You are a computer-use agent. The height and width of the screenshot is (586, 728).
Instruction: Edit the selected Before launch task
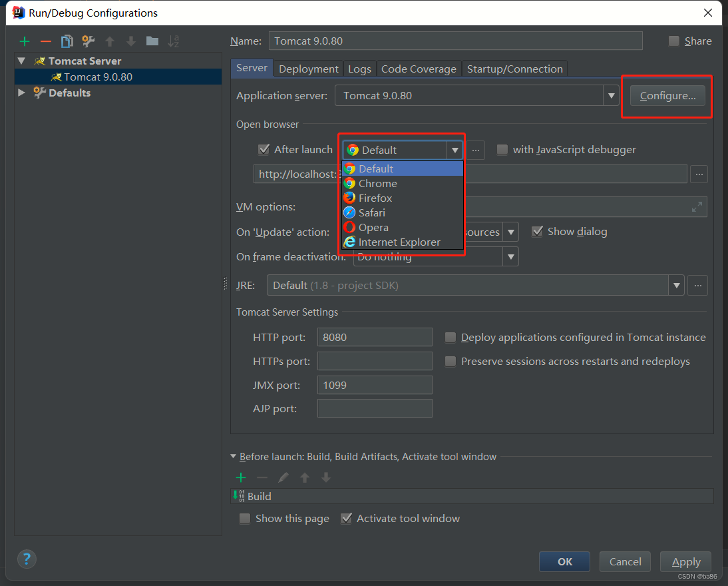click(x=283, y=477)
